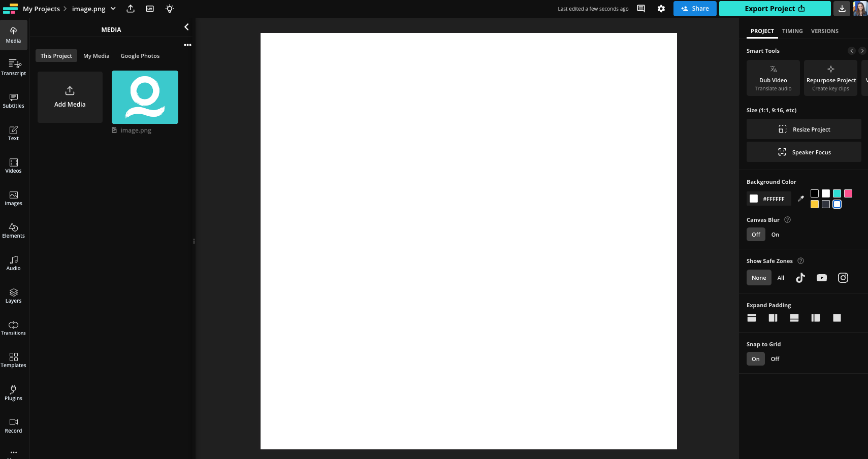Open the Elements library

[x=13, y=230]
